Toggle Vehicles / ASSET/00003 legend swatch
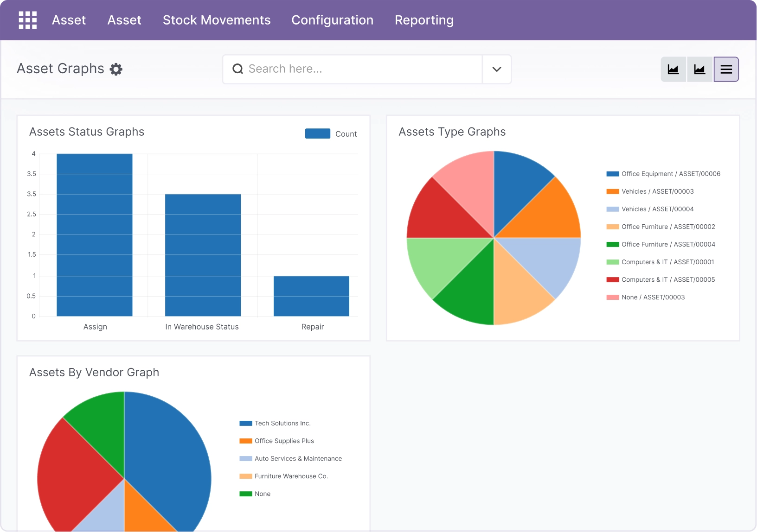The height and width of the screenshot is (532, 757). coord(613,191)
